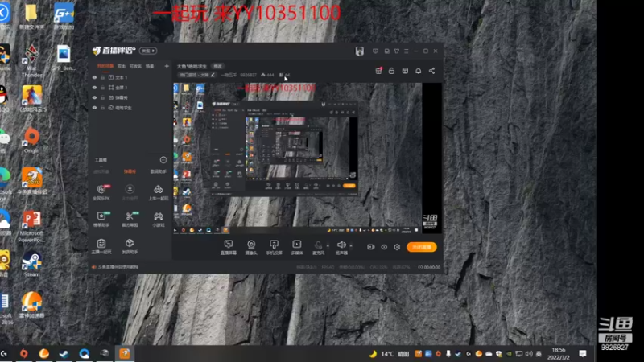The width and height of the screenshot is (644, 362).
Task: Collapse the 工具箱 toolbox panel
Action: coord(163,159)
